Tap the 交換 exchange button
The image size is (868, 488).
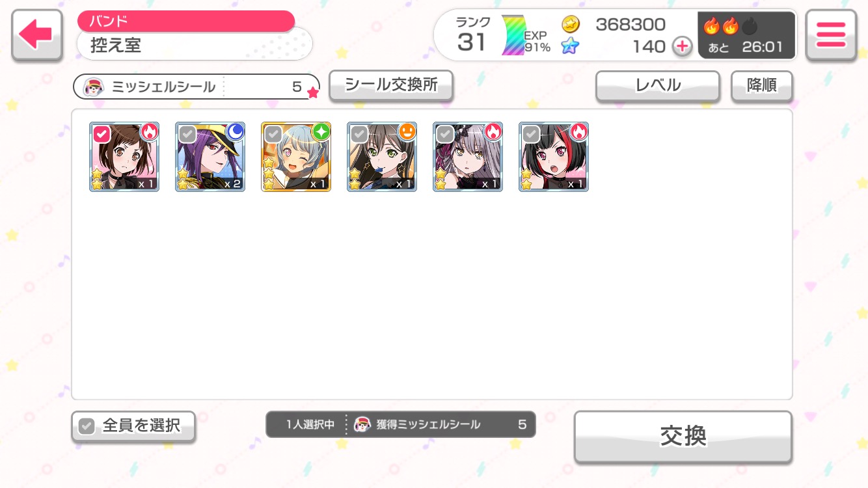683,437
